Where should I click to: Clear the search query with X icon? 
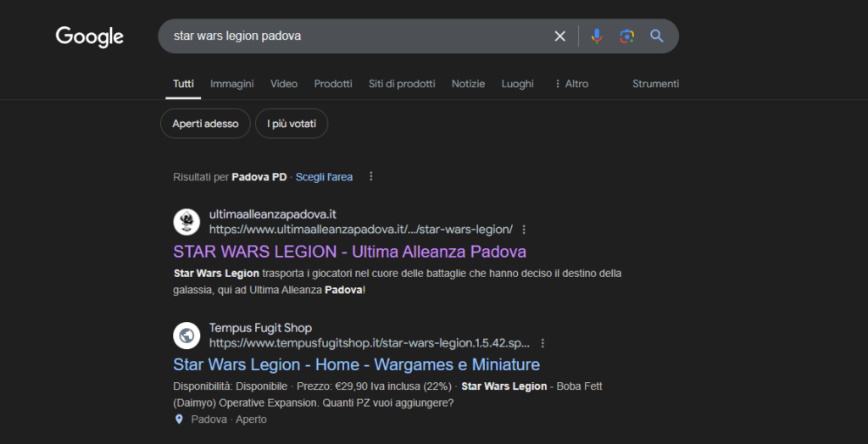pyautogui.click(x=560, y=36)
